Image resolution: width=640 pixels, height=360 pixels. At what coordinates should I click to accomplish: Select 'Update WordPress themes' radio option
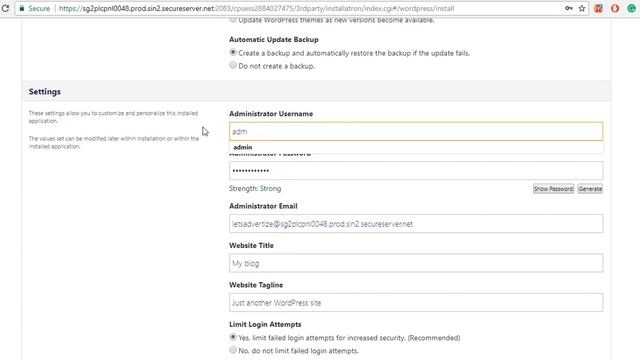tap(233, 19)
